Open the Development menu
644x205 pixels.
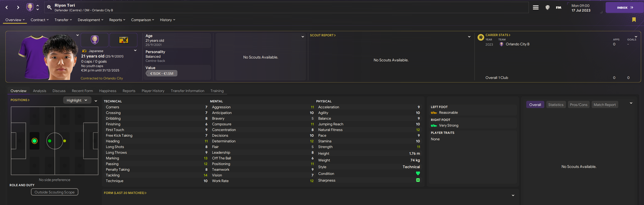coord(91,20)
